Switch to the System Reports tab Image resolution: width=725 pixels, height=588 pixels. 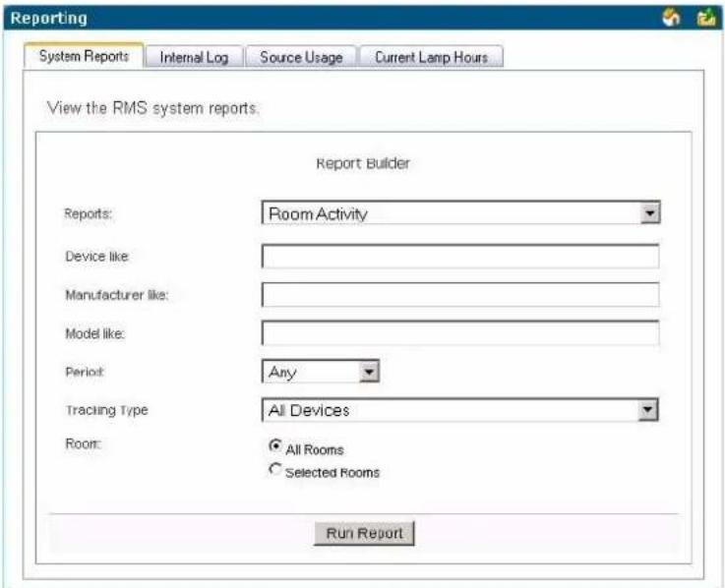84,56
